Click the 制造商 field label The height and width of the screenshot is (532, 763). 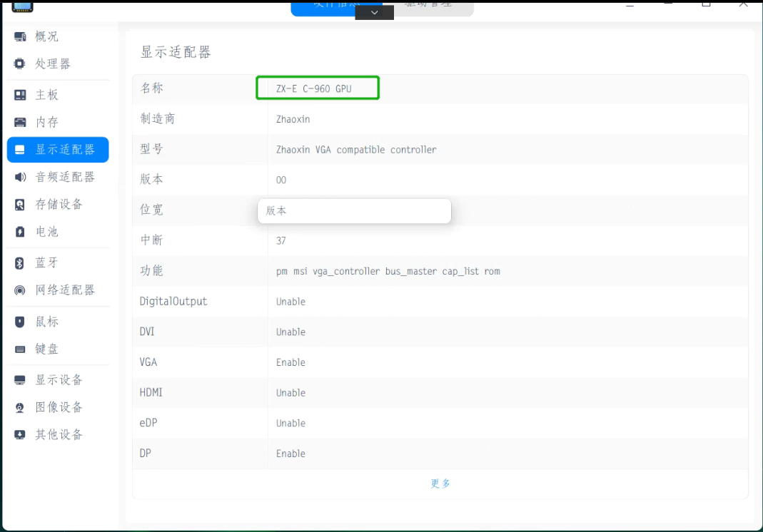[x=157, y=118]
